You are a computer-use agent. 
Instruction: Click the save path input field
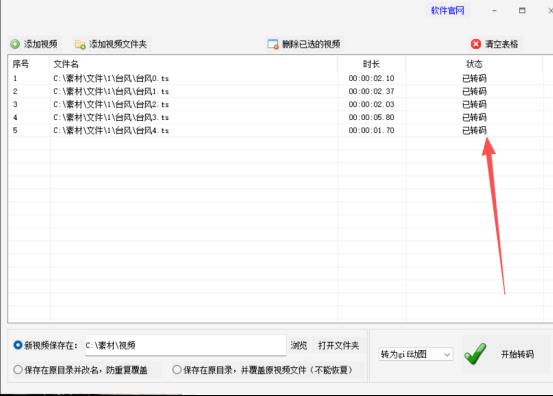point(185,345)
